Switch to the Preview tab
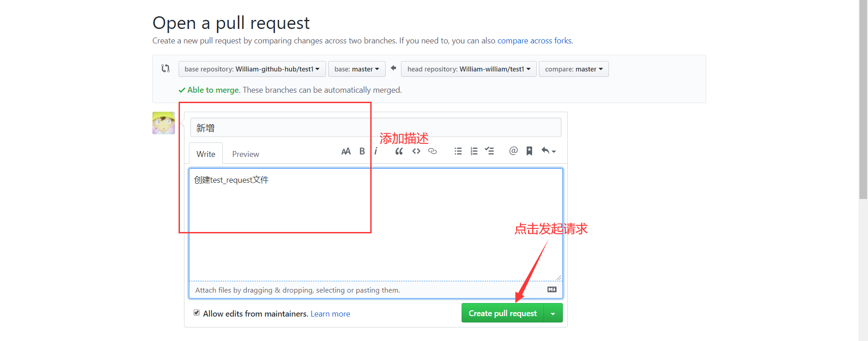868x341 pixels. tap(245, 154)
